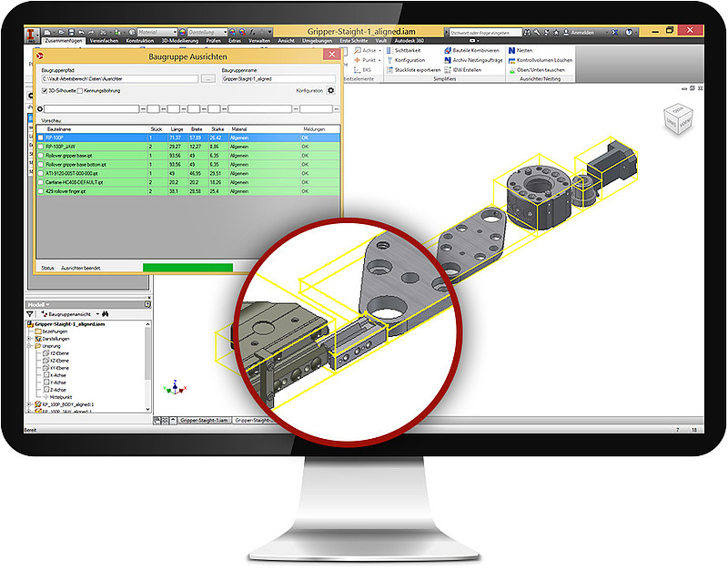Click Kontrollvolumen Löschen tool
Image resolution: width=728 pixels, height=571 pixels.
541,60
